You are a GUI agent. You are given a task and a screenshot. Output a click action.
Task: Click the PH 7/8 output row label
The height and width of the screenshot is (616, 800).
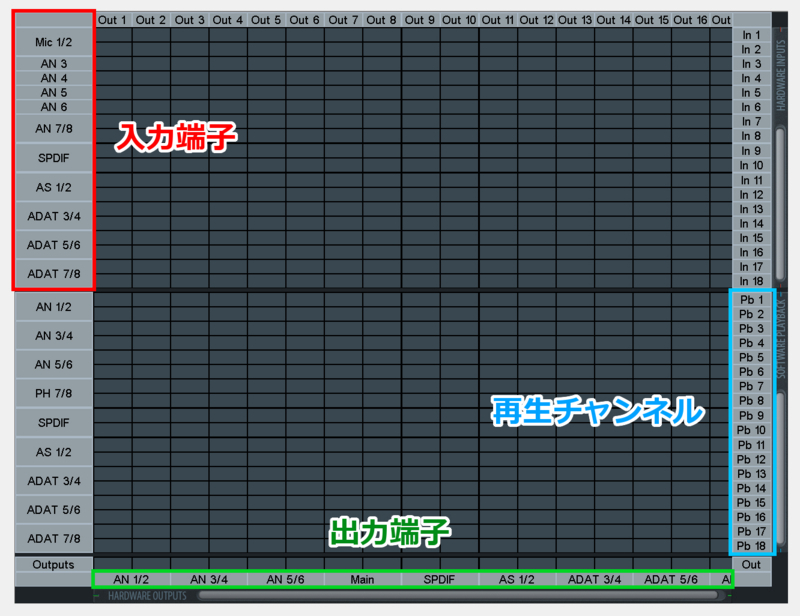(52, 394)
